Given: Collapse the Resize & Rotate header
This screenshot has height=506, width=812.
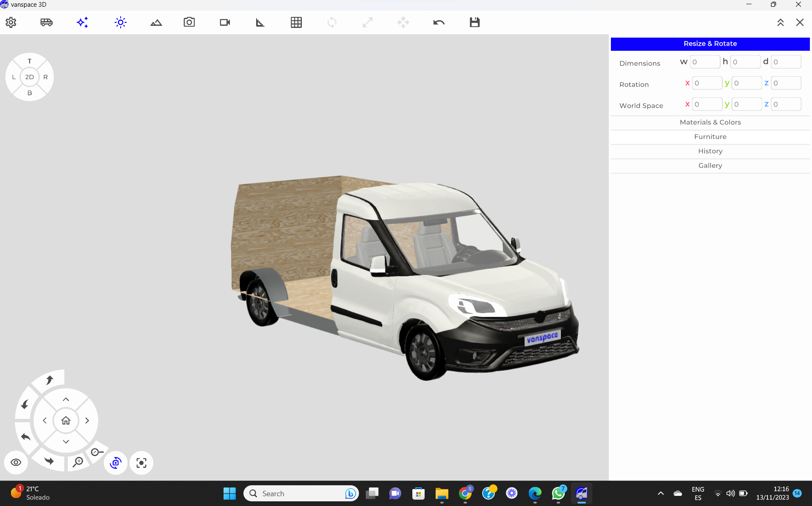Looking at the screenshot, I should click(710, 44).
